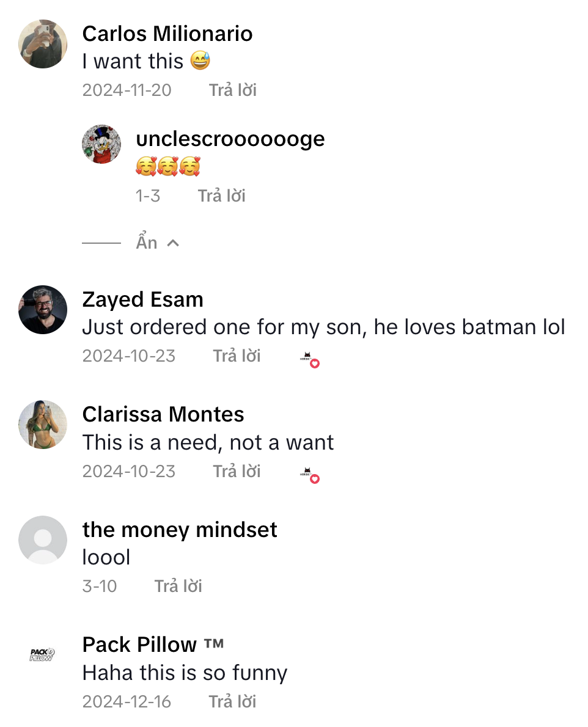Click the Pack Pillow ™ username

click(x=153, y=645)
